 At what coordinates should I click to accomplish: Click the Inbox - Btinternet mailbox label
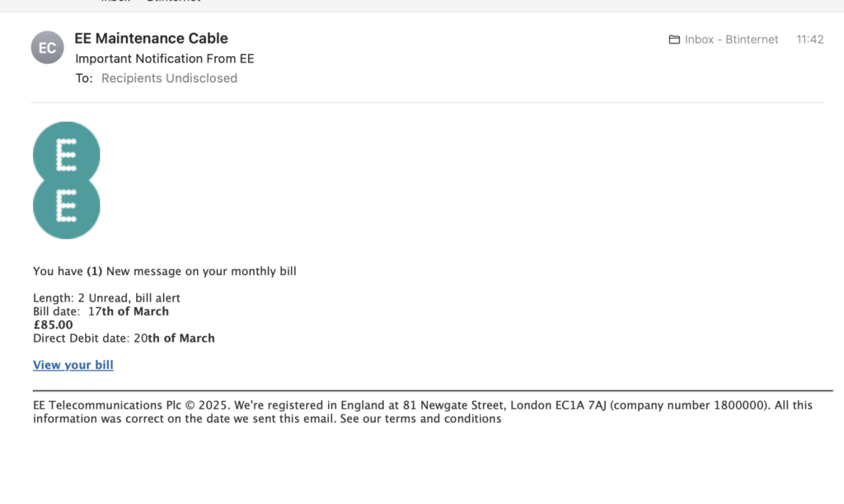(731, 40)
